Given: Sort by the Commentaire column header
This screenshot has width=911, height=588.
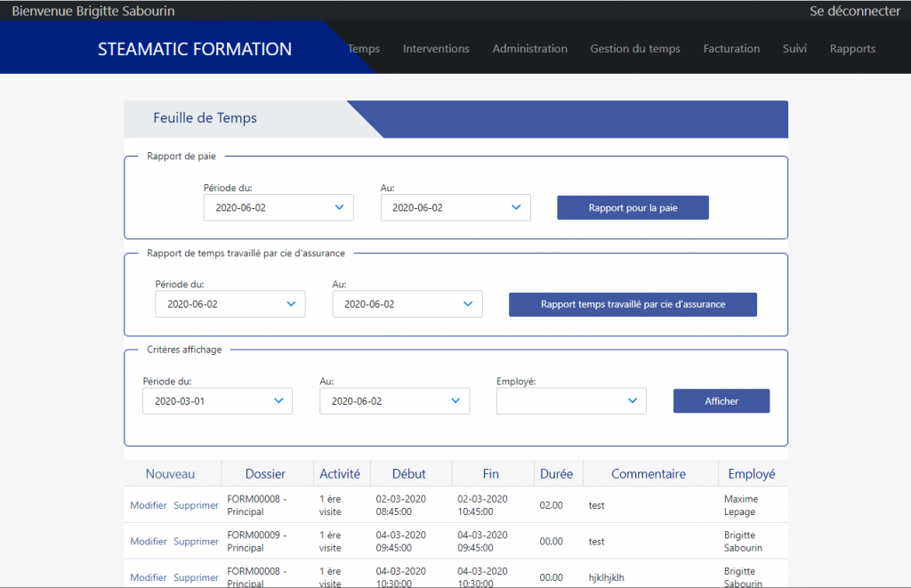Looking at the screenshot, I should pos(649,473).
